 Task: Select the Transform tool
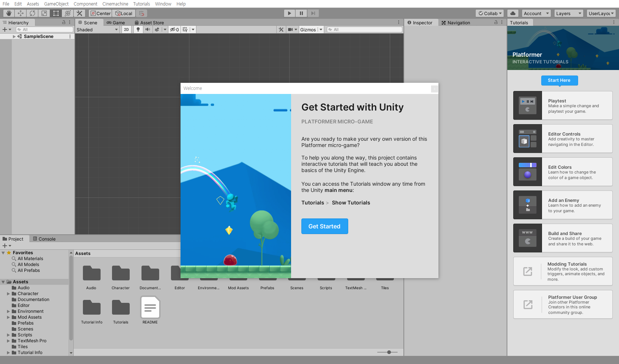[x=68, y=13]
